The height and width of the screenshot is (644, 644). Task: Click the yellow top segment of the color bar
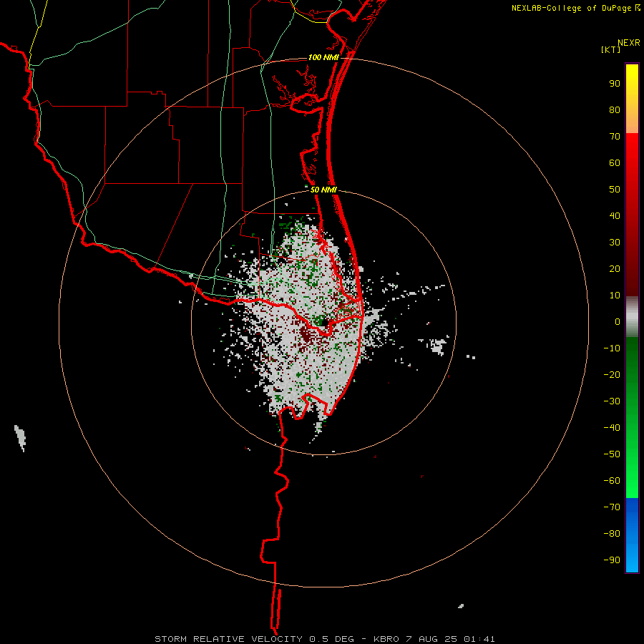[632, 99]
